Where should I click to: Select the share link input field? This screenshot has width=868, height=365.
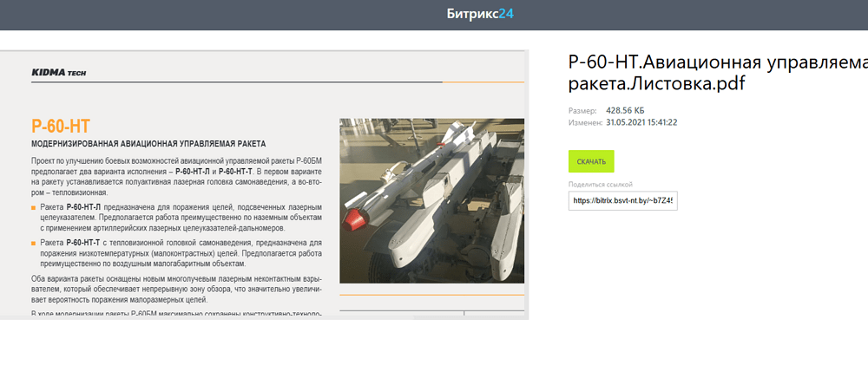click(x=622, y=201)
